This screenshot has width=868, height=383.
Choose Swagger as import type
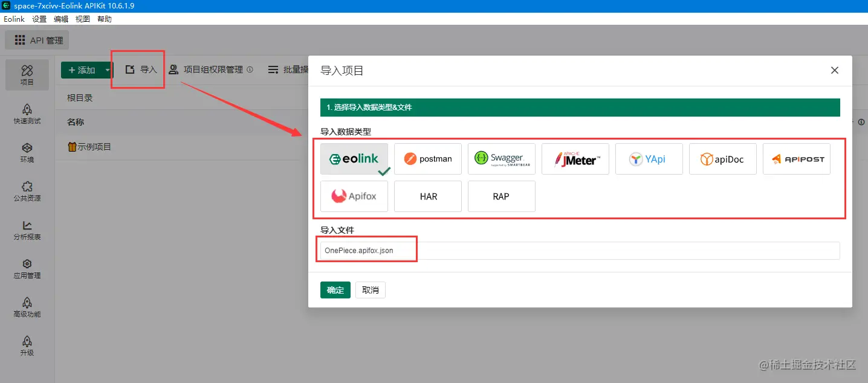pyautogui.click(x=502, y=159)
